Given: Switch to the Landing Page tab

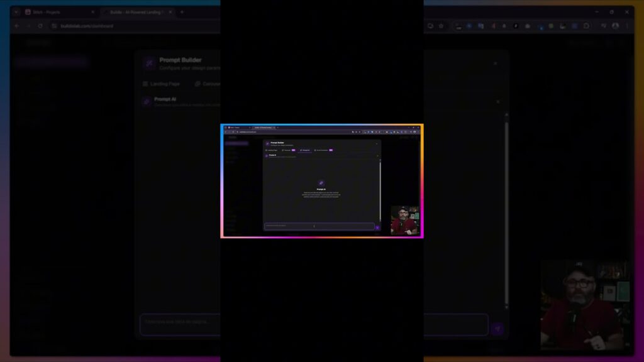Looking at the screenshot, I should coord(272,150).
